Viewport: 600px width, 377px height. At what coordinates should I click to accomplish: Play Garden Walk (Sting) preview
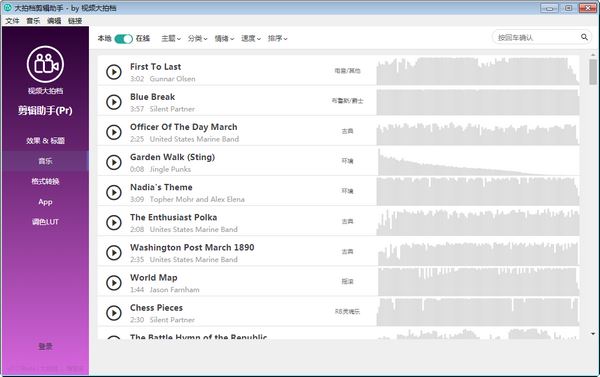(114, 162)
